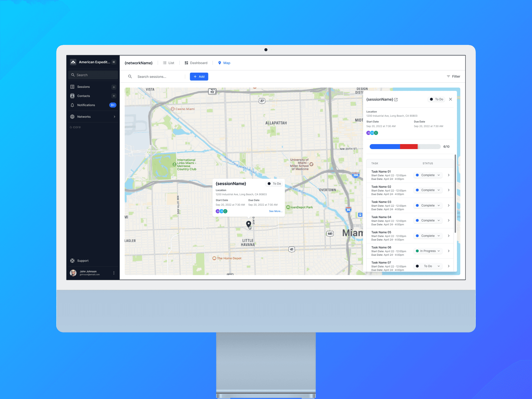
Task: Open the external-link icon beside {sessionName} panel title
Action: [396, 100]
